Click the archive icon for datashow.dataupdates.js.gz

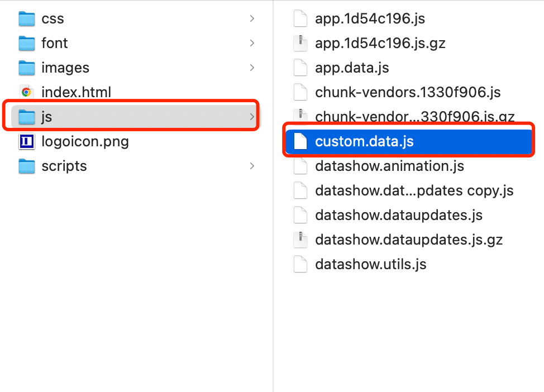click(x=300, y=240)
